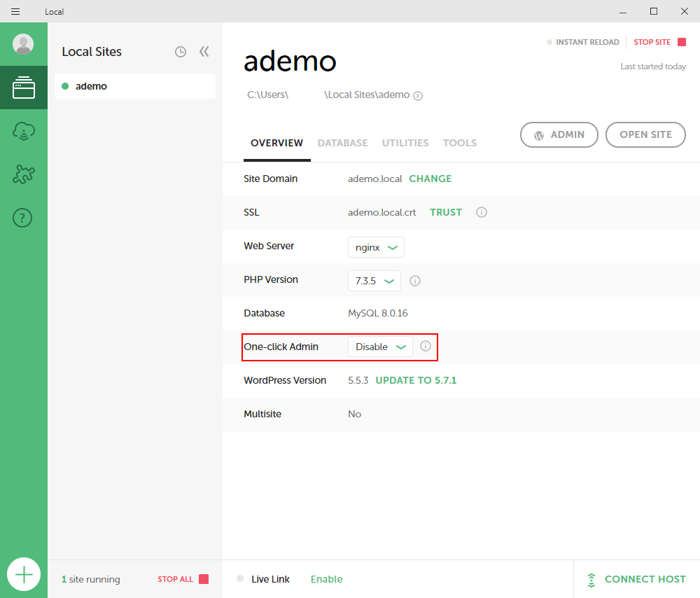The image size is (700, 598).
Task: Open site folder arrow icon next to path
Action: point(418,95)
